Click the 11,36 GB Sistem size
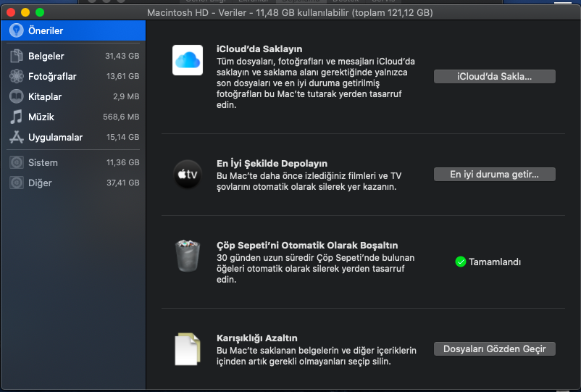The image size is (581, 392). (122, 162)
